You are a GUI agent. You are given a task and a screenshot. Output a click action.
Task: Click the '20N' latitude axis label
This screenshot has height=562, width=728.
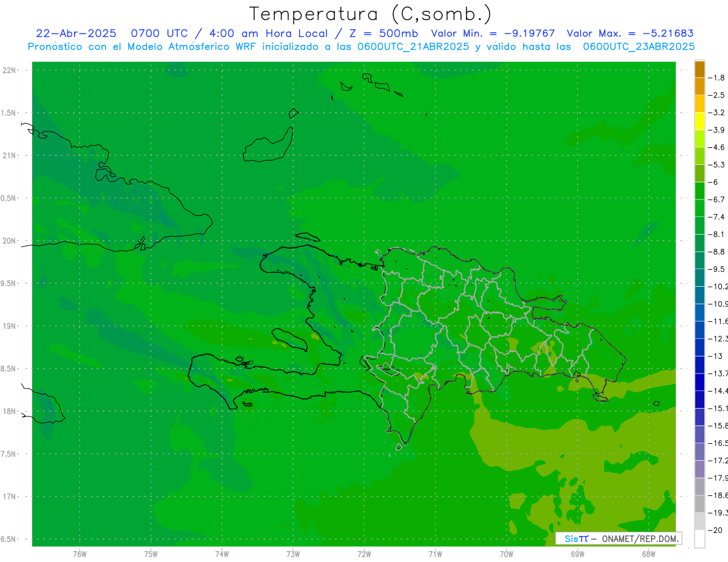[x=10, y=241]
